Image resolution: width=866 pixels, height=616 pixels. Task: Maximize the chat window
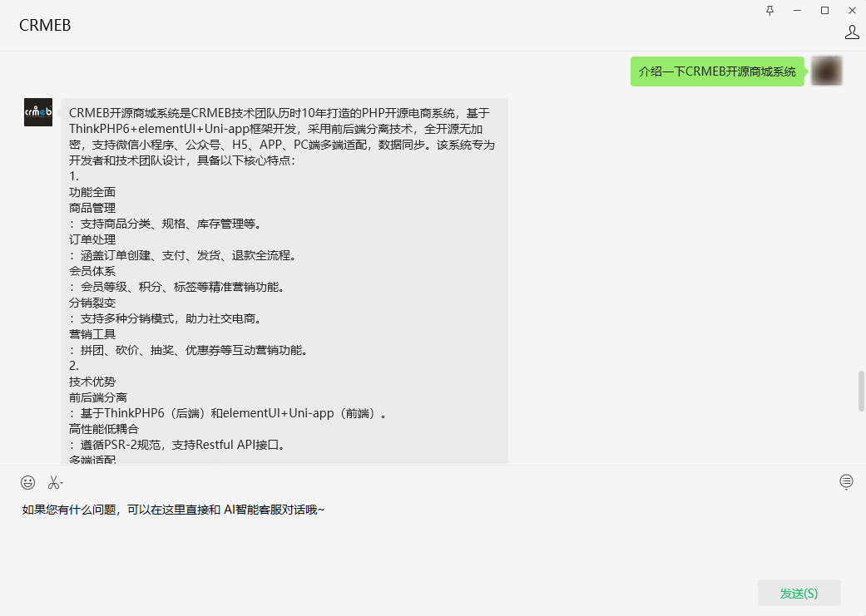[x=824, y=11]
